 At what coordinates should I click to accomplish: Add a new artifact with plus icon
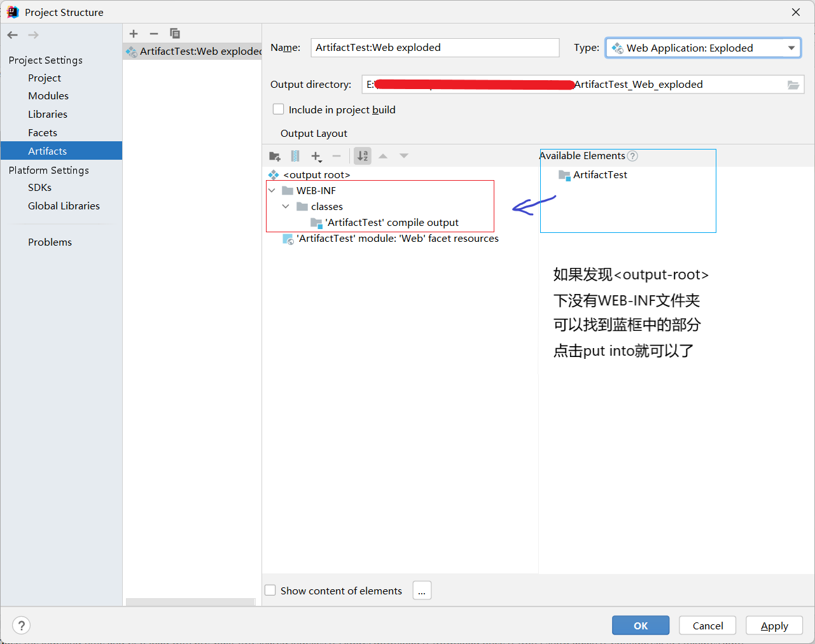coord(134,34)
